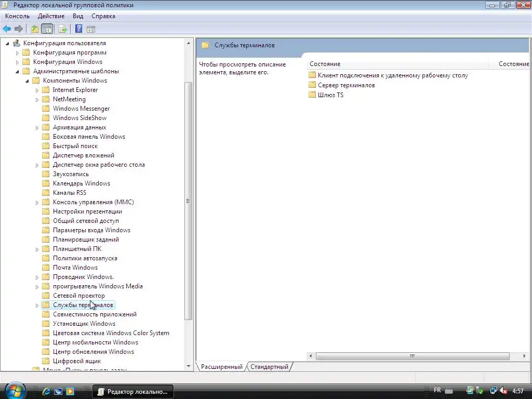The image size is (532, 399).
Task: Click the muted volume tray icon
Action: click(504, 391)
